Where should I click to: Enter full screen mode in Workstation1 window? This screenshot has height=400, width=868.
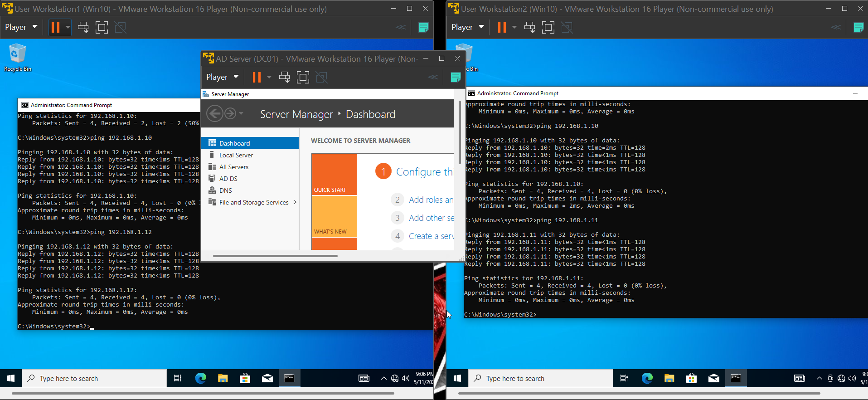[102, 27]
